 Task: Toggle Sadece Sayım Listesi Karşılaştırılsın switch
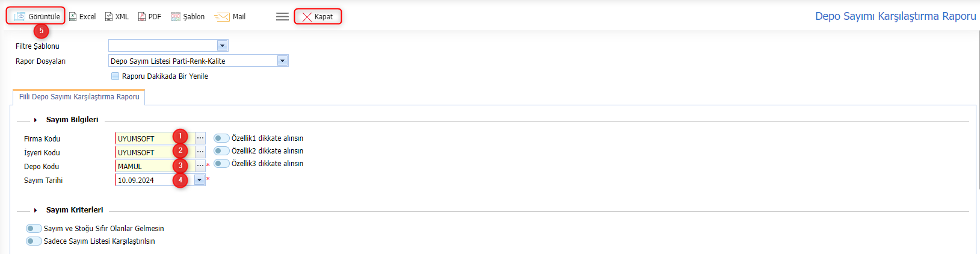34,241
